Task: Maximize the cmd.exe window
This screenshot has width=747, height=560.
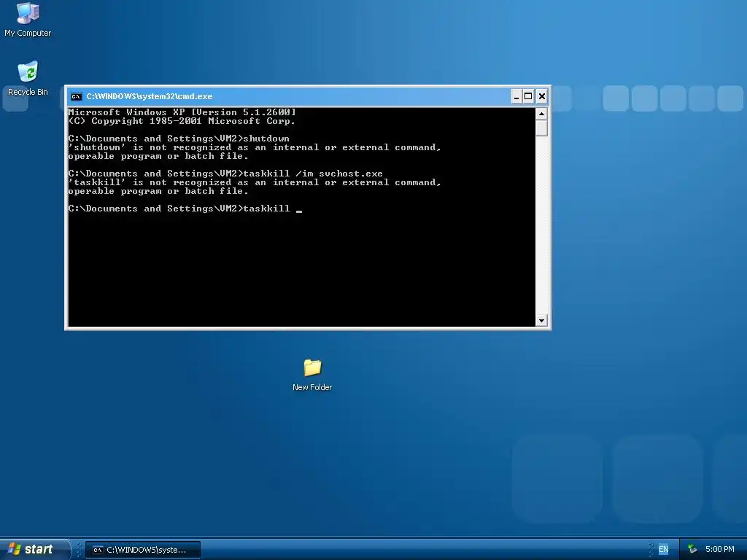Action: click(528, 97)
